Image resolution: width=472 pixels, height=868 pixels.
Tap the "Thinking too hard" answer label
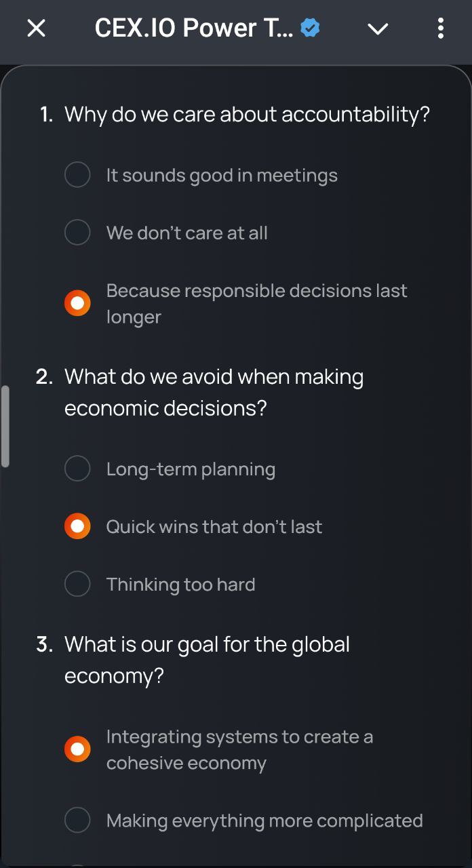[x=180, y=585]
